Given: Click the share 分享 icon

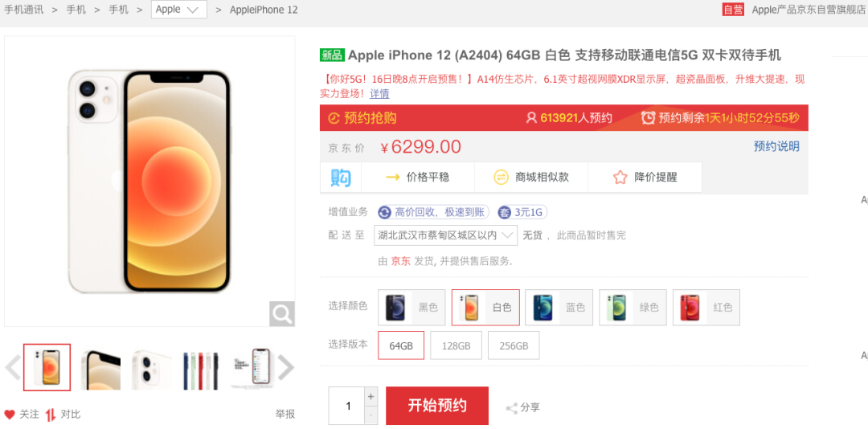Looking at the screenshot, I should [x=511, y=409].
